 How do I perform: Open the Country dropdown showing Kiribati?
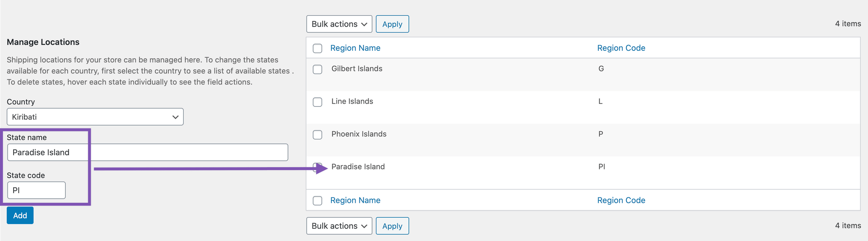point(95,117)
